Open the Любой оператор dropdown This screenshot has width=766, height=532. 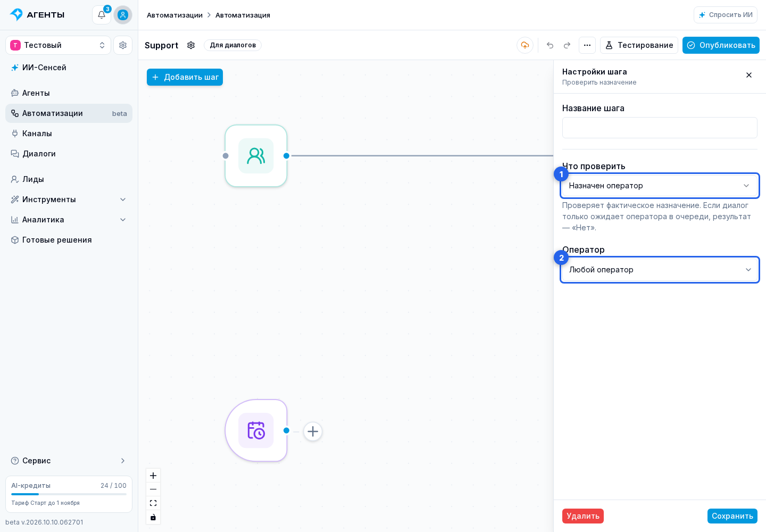660,270
